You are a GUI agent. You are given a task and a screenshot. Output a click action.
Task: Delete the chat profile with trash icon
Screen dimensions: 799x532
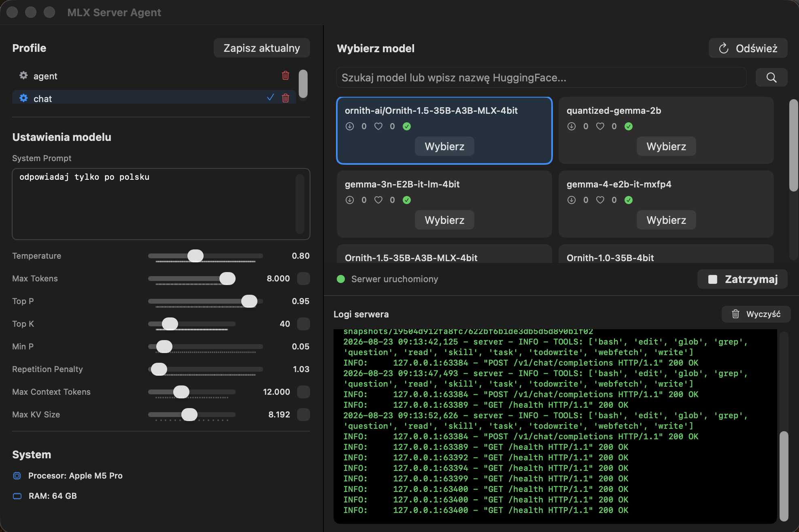point(285,98)
